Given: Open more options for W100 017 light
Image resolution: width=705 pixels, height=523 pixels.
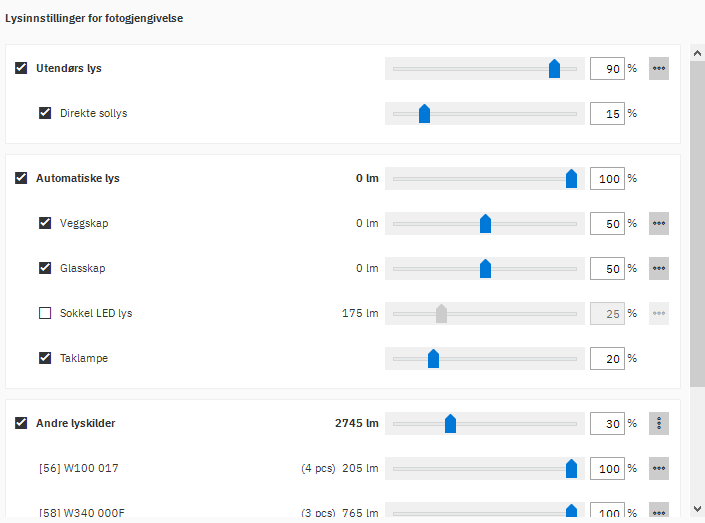Looking at the screenshot, I should tap(658, 468).
